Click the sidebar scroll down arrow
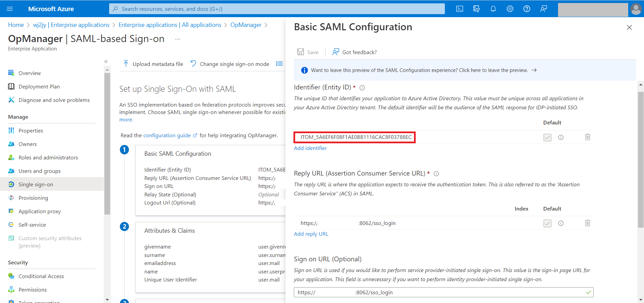The image size is (644, 303). tap(107, 300)
